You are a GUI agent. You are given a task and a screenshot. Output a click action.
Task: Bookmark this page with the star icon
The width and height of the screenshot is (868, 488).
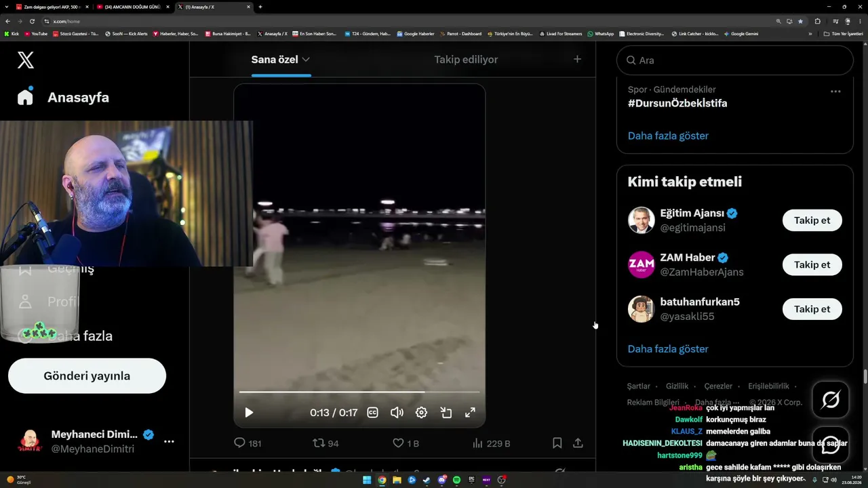point(800,21)
